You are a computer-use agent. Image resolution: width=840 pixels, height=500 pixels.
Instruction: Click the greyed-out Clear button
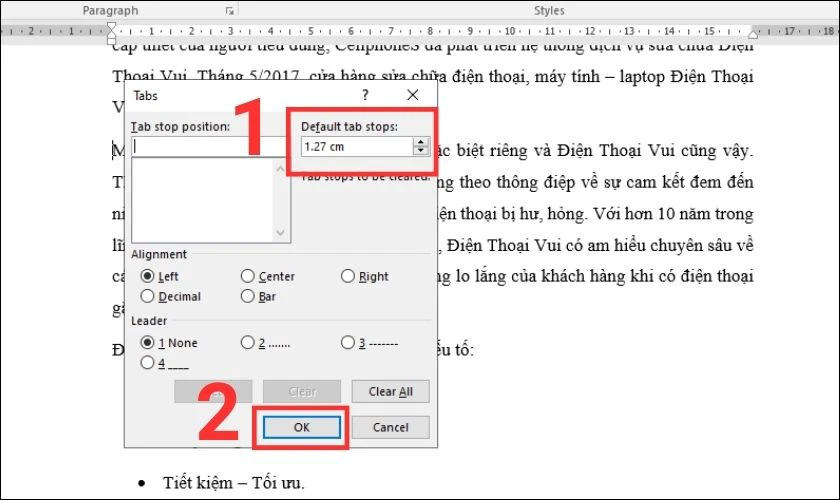tap(302, 392)
